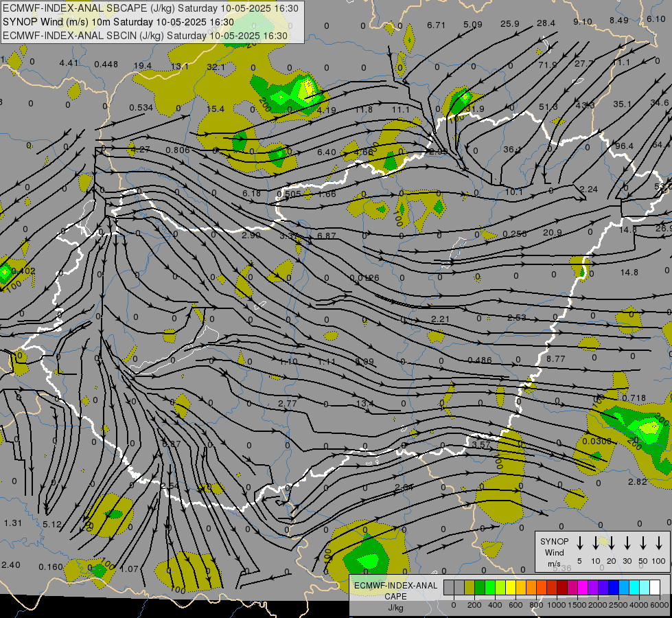672x618 pixels.
Task: Click the 1000 tick label on CAPE scale
Action: (x=556, y=605)
